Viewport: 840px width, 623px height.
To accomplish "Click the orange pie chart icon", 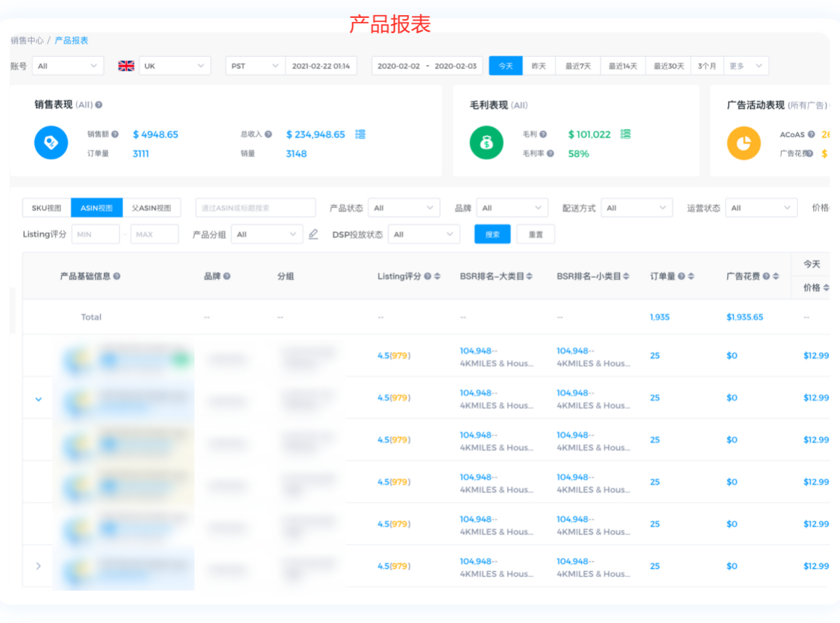I will (x=743, y=143).
